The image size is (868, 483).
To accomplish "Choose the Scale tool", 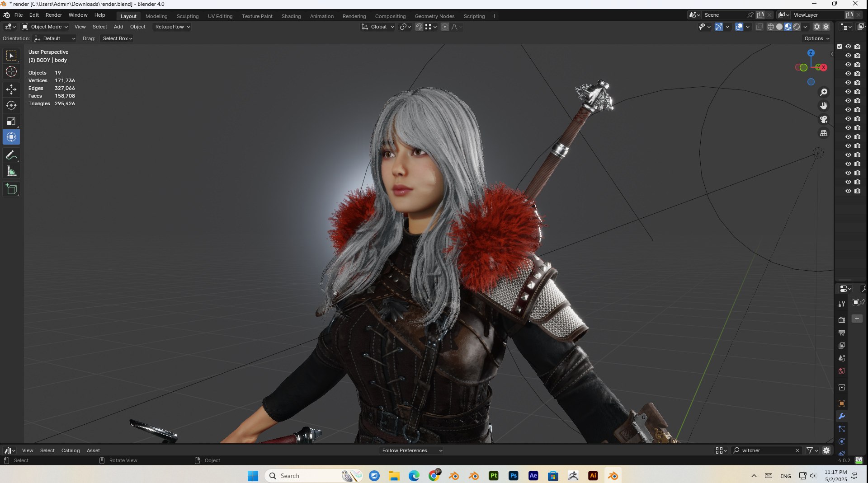I will point(11,121).
